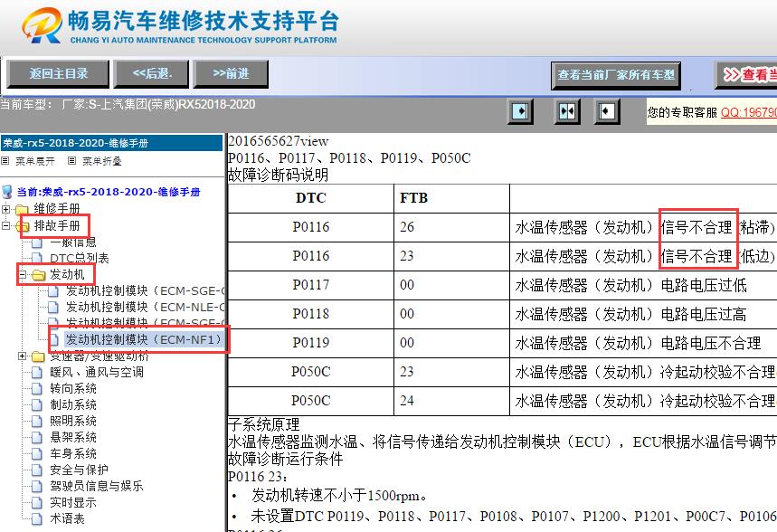Click the page icon beside 制动系统
This screenshot has width=777, height=532.
37,404
